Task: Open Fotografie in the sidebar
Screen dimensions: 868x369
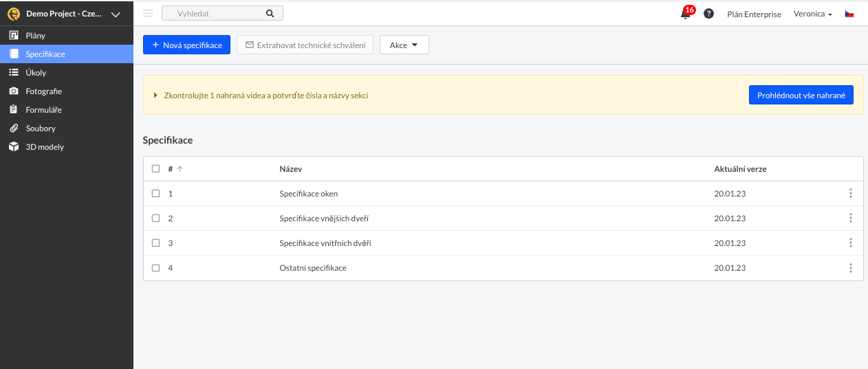Action: pos(43,91)
